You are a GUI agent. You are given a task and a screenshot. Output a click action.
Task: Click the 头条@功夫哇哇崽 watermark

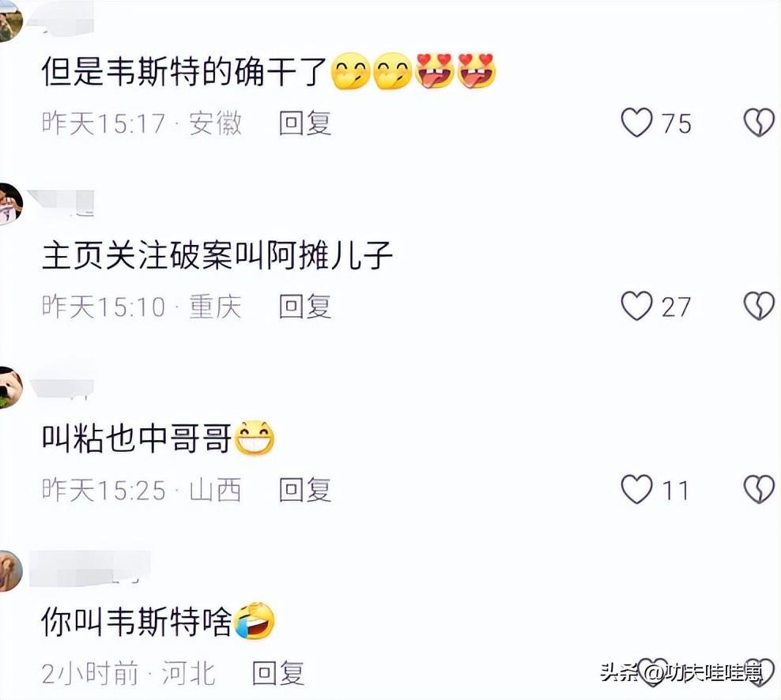(681, 672)
